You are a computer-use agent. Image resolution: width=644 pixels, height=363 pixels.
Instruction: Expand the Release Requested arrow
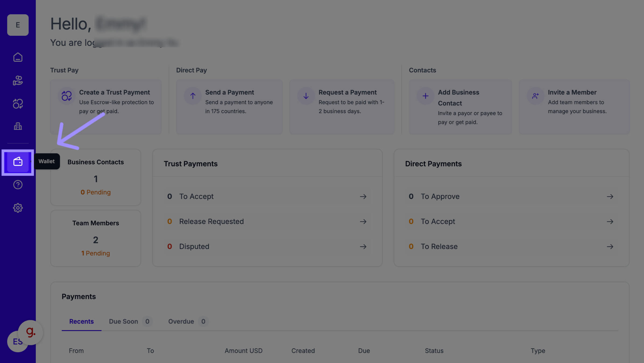363,222
